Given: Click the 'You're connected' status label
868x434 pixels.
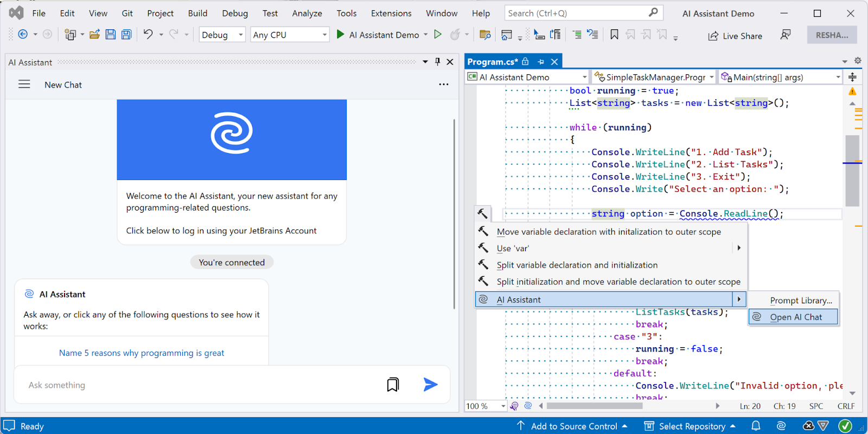Looking at the screenshot, I should pos(232,262).
